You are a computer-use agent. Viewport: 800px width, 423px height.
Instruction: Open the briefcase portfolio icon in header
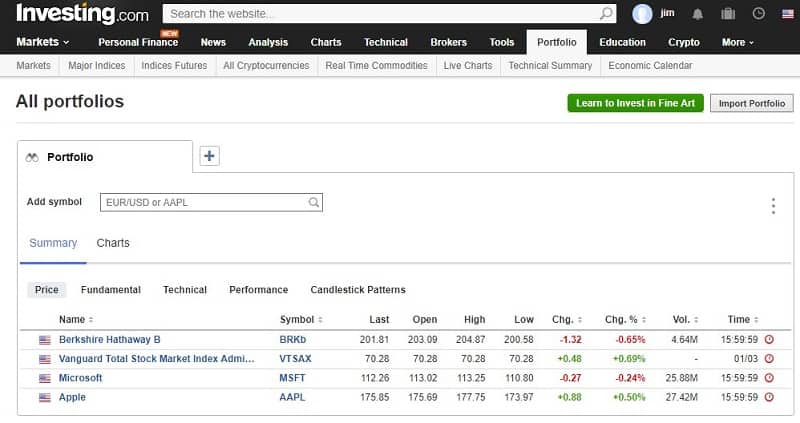pyautogui.click(x=727, y=14)
